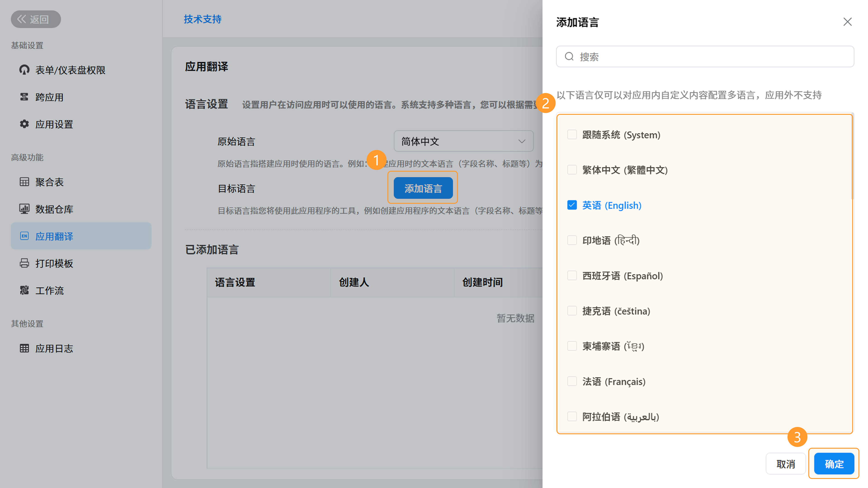Click the 返回 back button

click(x=36, y=19)
